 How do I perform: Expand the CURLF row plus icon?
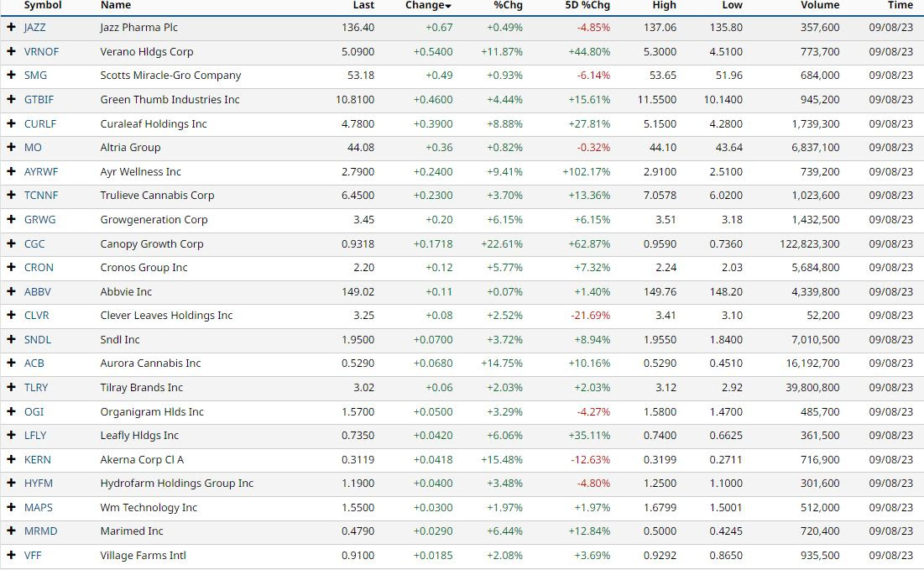[x=11, y=123]
